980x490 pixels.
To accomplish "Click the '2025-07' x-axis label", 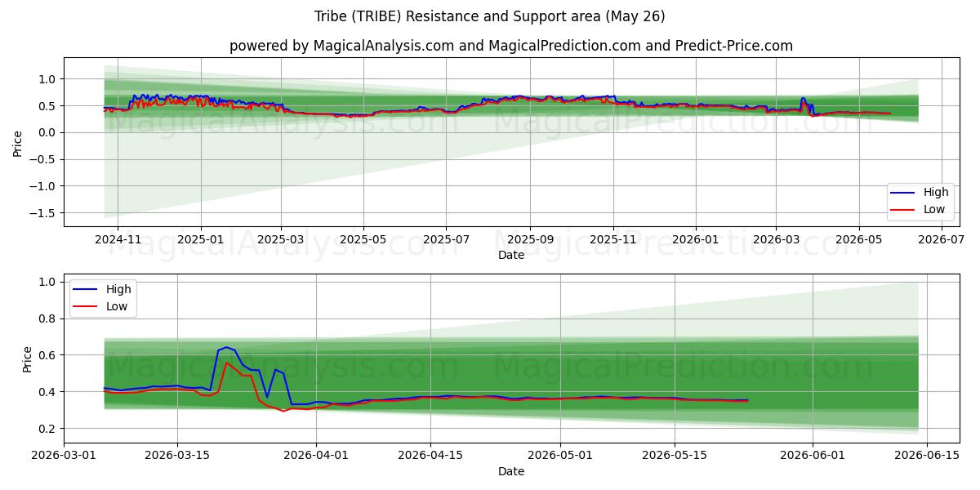I will [446, 240].
